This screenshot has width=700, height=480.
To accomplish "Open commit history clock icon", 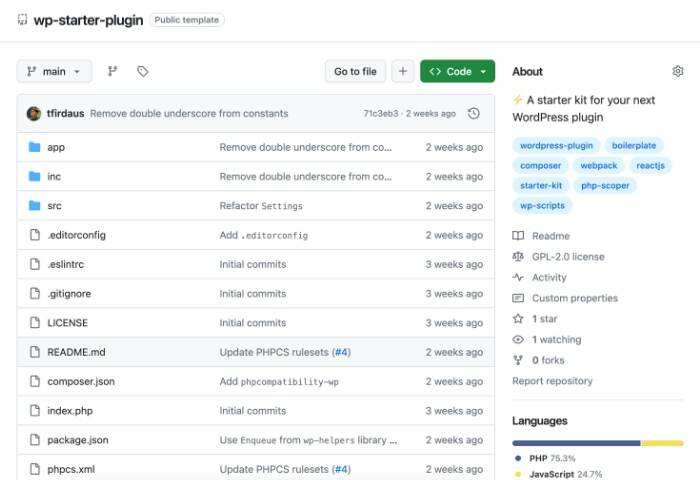I will pyautogui.click(x=474, y=113).
